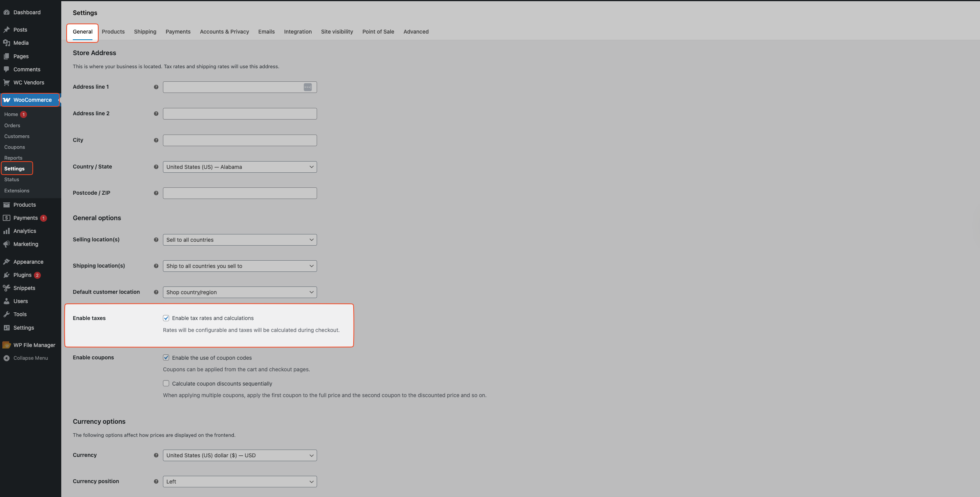Image resolution: width=980 pixels, height=497 pixels.
Task: Open the Dashboard icon in sidebar
Action: click(7, 12)
